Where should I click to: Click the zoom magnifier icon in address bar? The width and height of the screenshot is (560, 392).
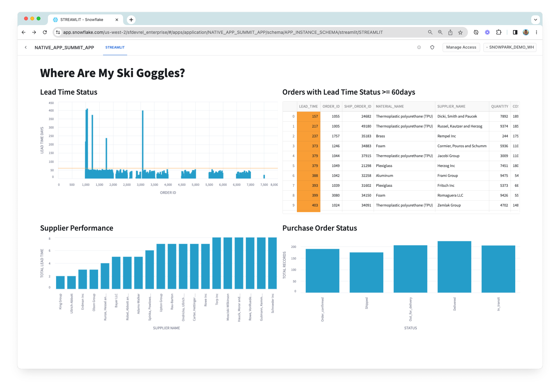(x=440, y=32)
